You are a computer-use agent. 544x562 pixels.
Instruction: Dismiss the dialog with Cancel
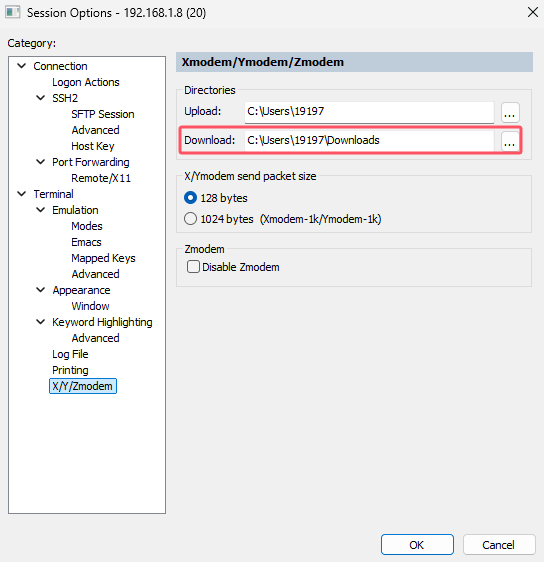point(498,544)
